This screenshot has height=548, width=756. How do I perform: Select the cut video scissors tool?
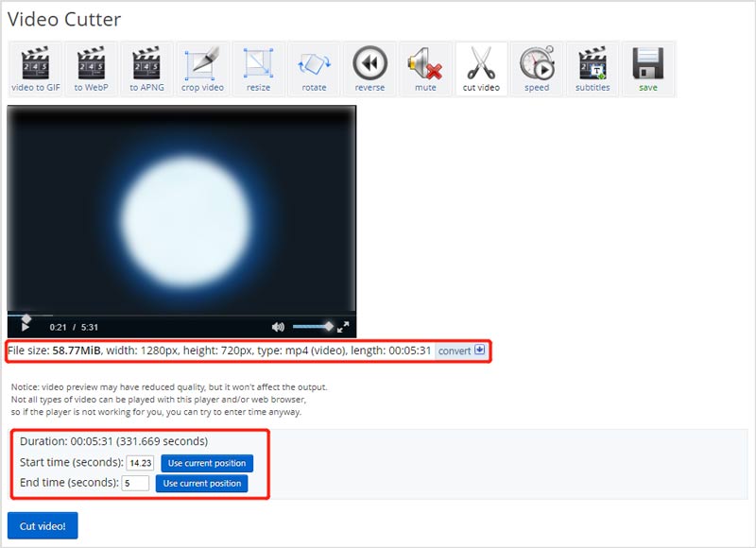tap(481, 69)
